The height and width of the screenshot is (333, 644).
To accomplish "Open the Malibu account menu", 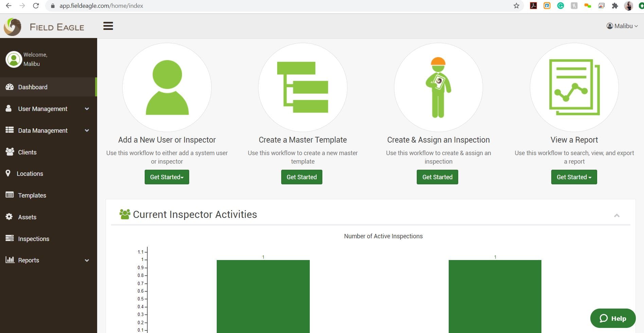I will [622, 26].
